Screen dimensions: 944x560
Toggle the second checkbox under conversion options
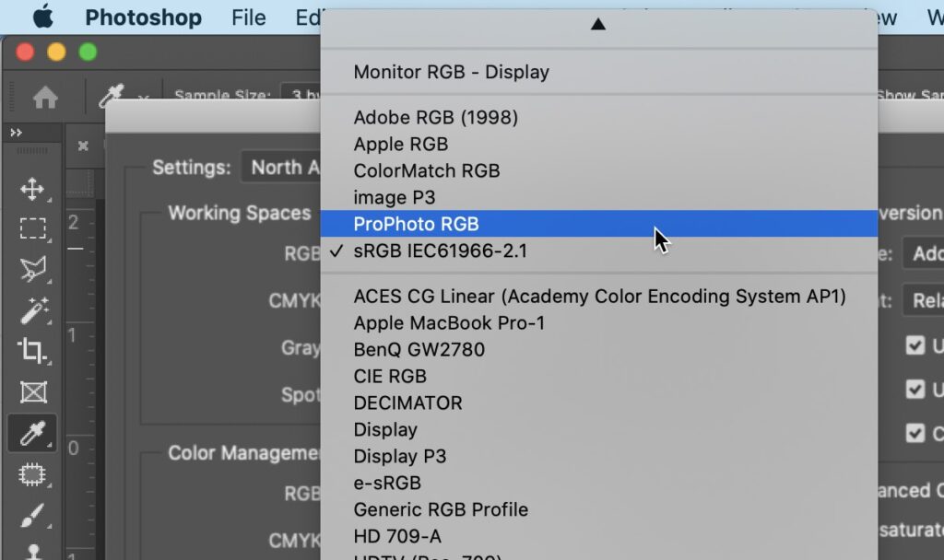(x=915, y=390)
